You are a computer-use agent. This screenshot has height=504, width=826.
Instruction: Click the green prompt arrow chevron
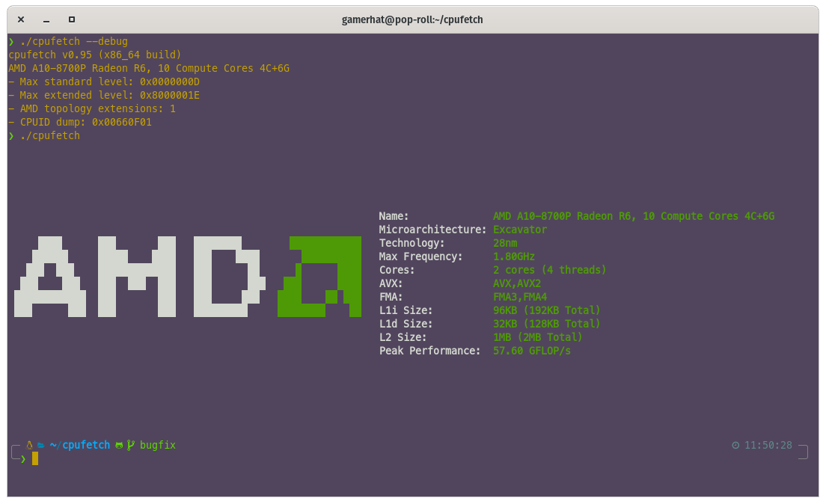22,458
